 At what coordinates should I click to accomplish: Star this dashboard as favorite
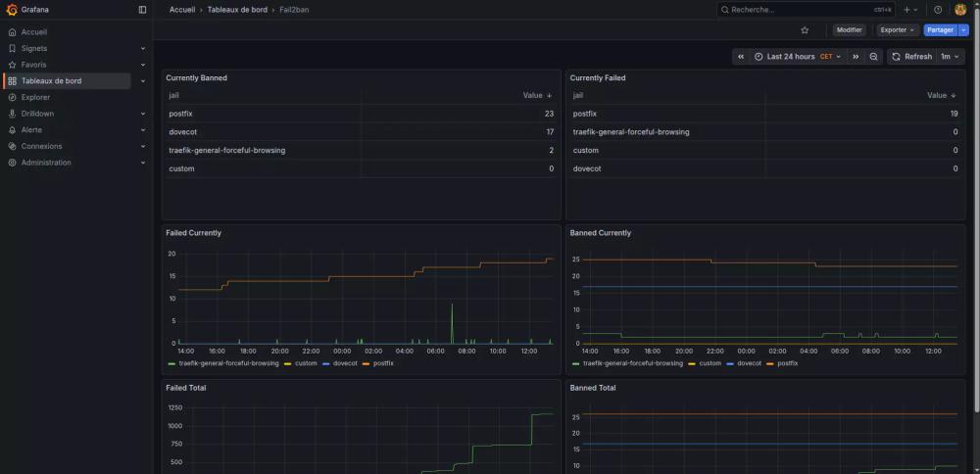point(805,30)
